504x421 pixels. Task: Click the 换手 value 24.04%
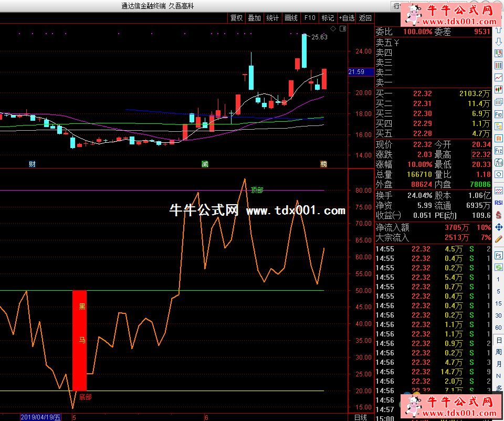[x=420, y=195]
